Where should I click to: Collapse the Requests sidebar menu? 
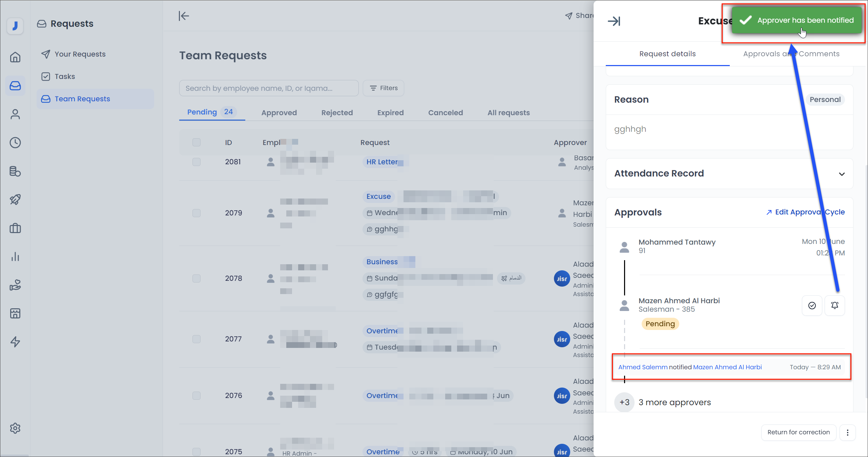(184, 16)
